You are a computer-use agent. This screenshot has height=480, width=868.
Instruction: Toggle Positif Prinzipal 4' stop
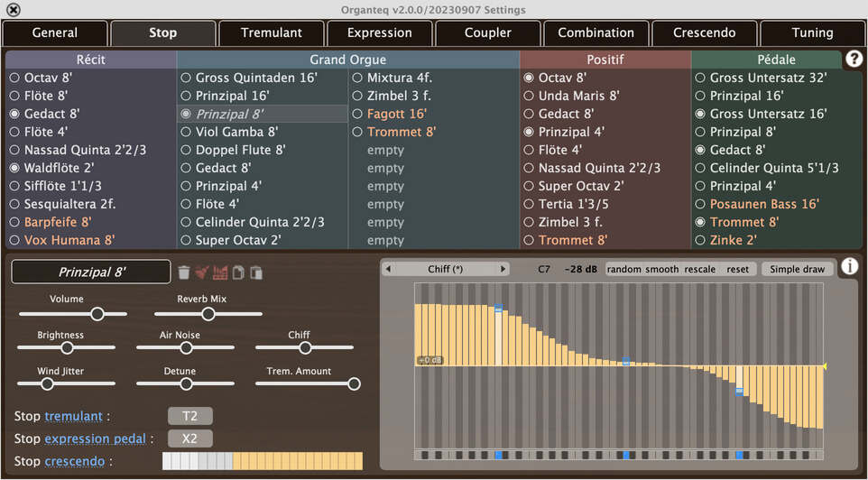[605, 132]
